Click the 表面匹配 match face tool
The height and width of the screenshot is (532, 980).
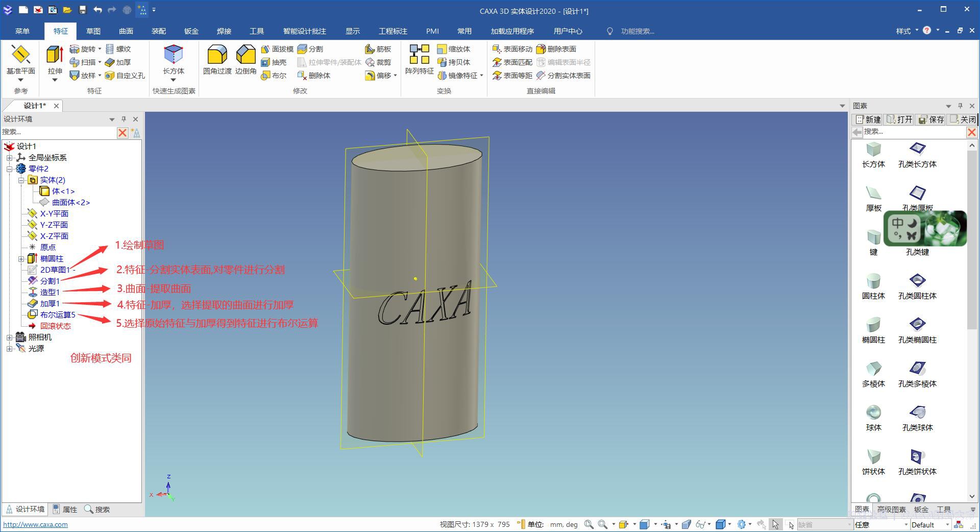512,62
